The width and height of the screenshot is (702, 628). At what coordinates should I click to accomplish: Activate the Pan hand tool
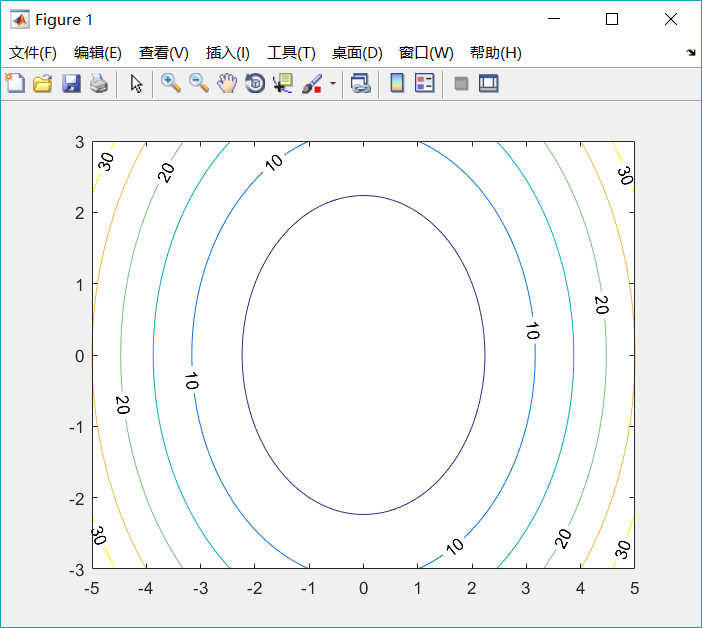click(227, 84)
